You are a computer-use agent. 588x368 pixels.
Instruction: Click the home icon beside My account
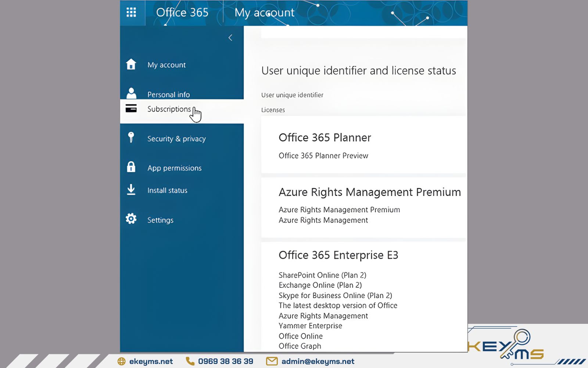click(131, 64)
